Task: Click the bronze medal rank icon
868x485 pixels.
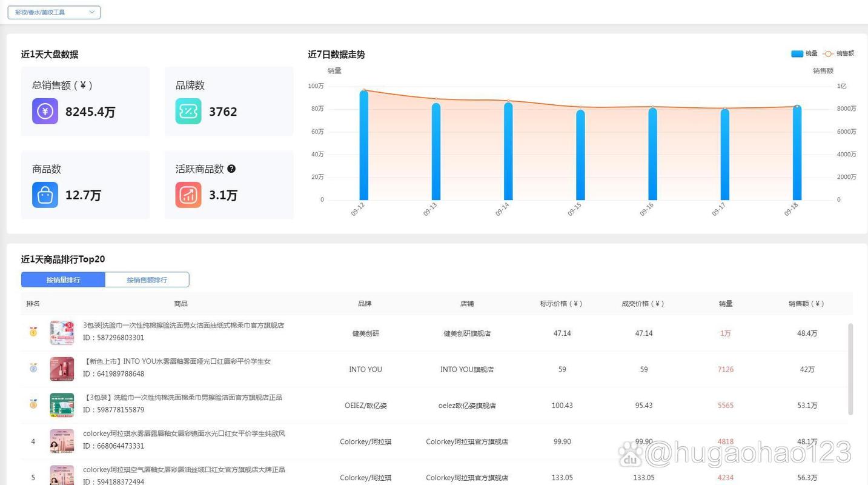Action: 33,404
